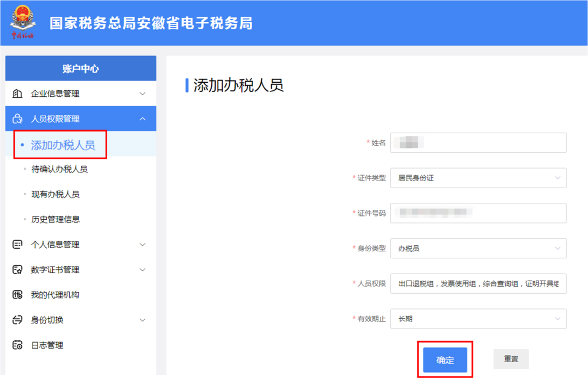Open the 证件类型 dropdown
Screen dimensions: 588x378
click(x=478, y=178)
